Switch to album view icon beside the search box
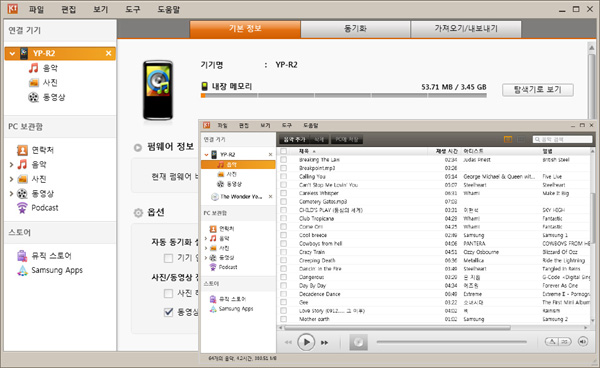Viewport: 600px width, 368px height. click(521, 139)
